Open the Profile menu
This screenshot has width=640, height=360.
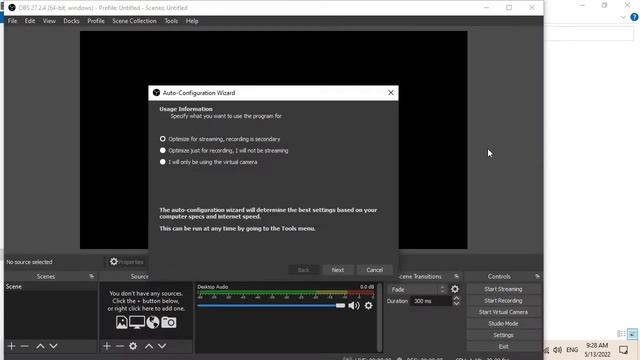click(x=96, y=21)
